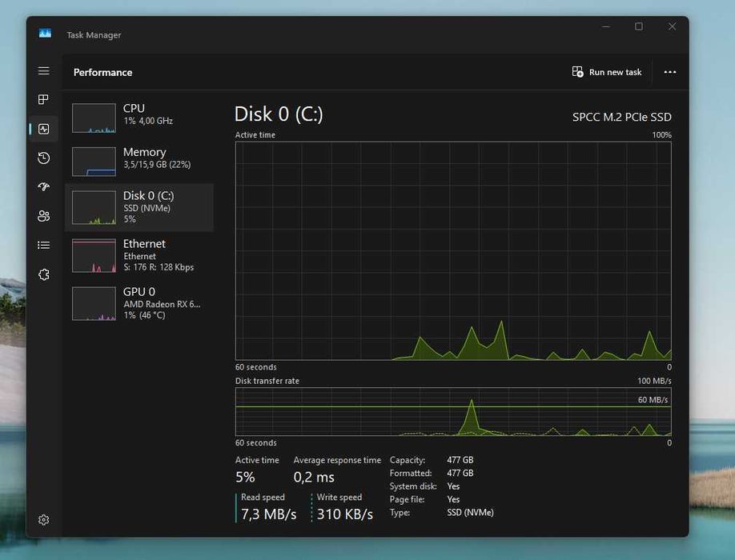
Task: Click the System disk Yes value
Action: pyautogui.click(x=453, y=486)
